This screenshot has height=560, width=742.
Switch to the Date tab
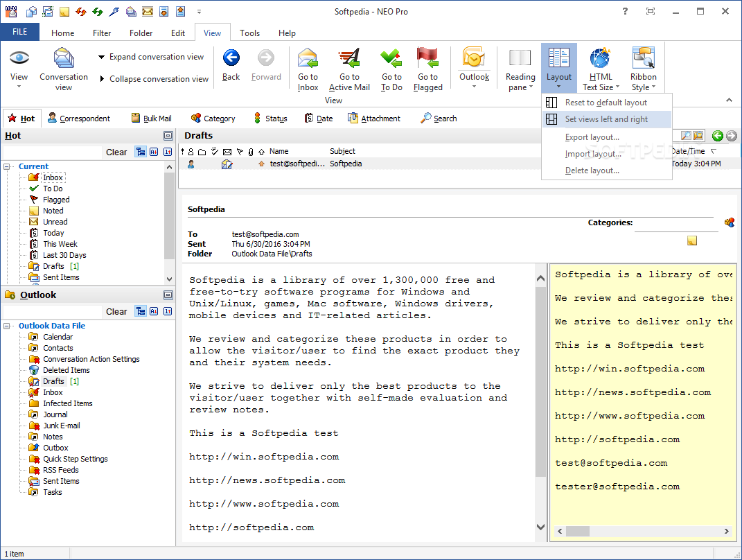[319, 119]
